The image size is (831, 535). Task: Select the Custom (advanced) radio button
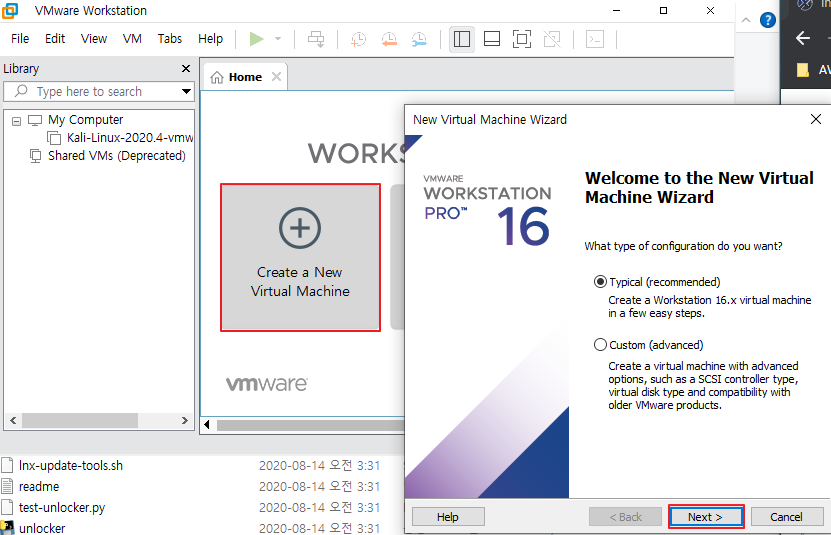pos(600,345)
